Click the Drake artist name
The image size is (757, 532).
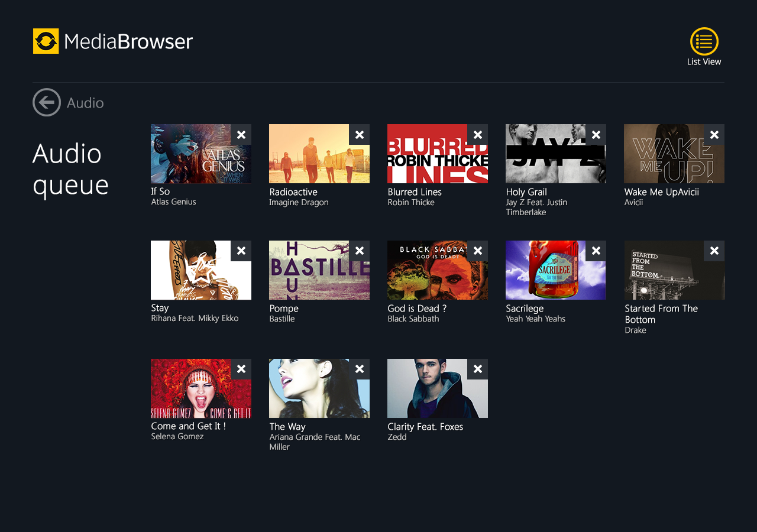coord(635,330)
